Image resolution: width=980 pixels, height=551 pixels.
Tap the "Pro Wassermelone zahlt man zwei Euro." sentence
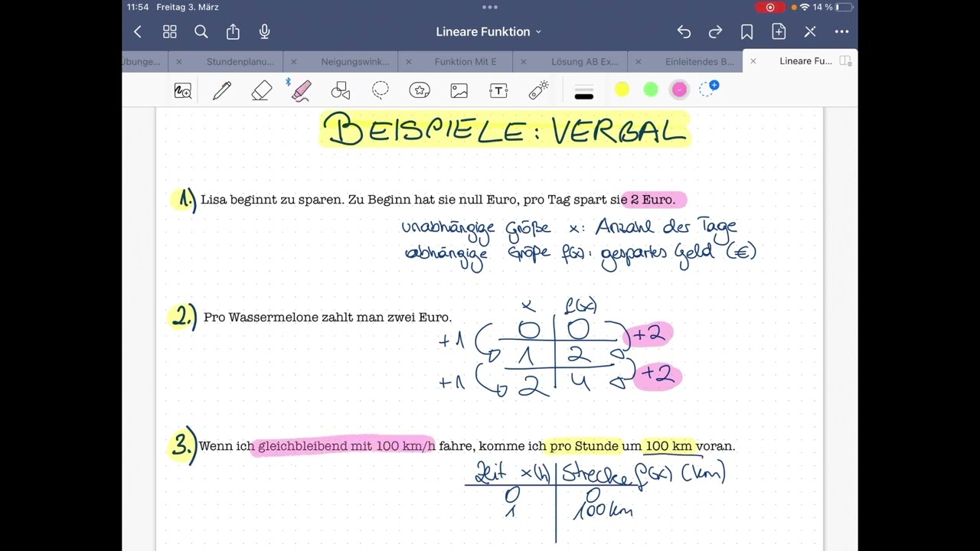[x=328, y=317]
